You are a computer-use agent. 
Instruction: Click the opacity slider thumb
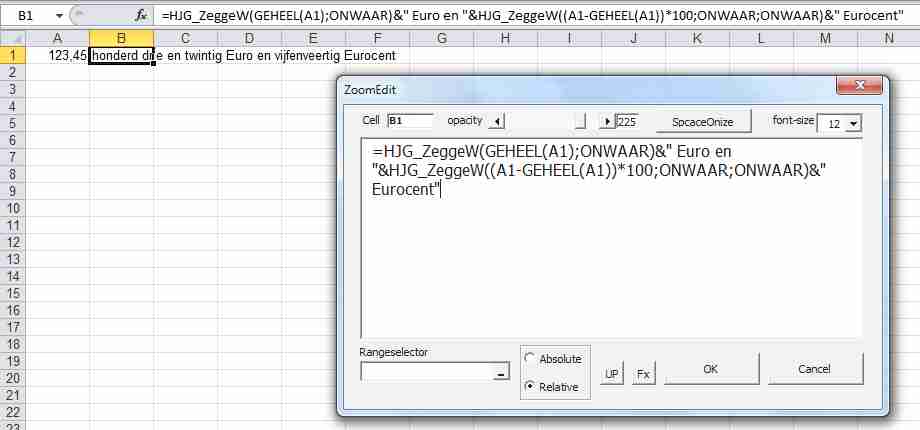[580, 122]
